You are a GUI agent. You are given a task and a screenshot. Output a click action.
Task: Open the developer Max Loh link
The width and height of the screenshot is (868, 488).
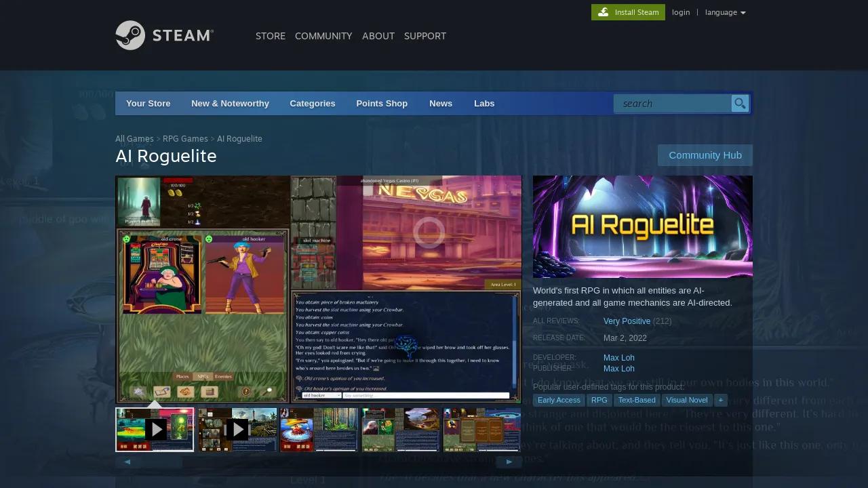point(619,358)
